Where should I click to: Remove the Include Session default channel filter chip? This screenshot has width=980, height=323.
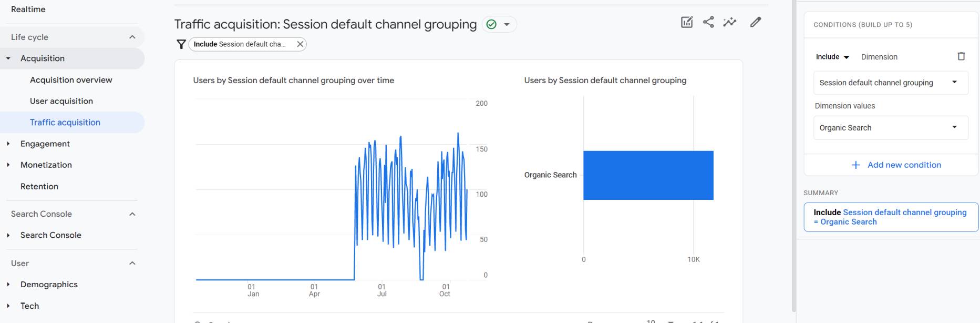tap(300, 44)
